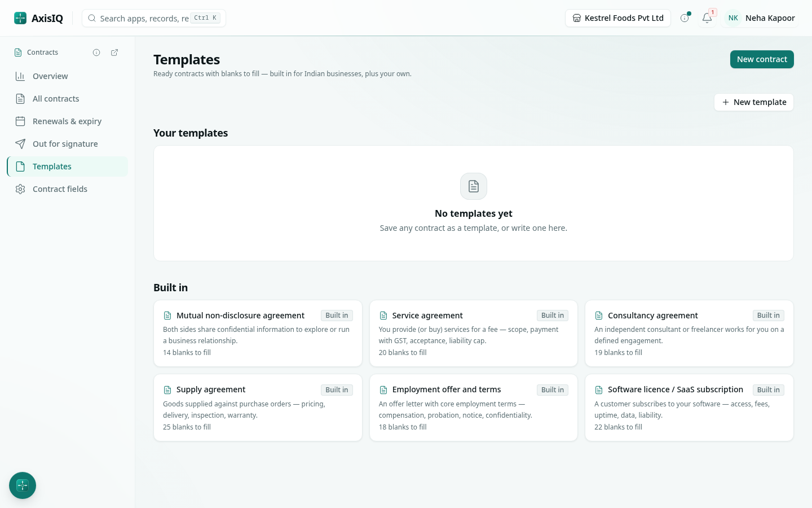Viewport: 812px width, 508px height.
Task: Click the 'No templates yet' heading
Action: (x=474, y=213)
